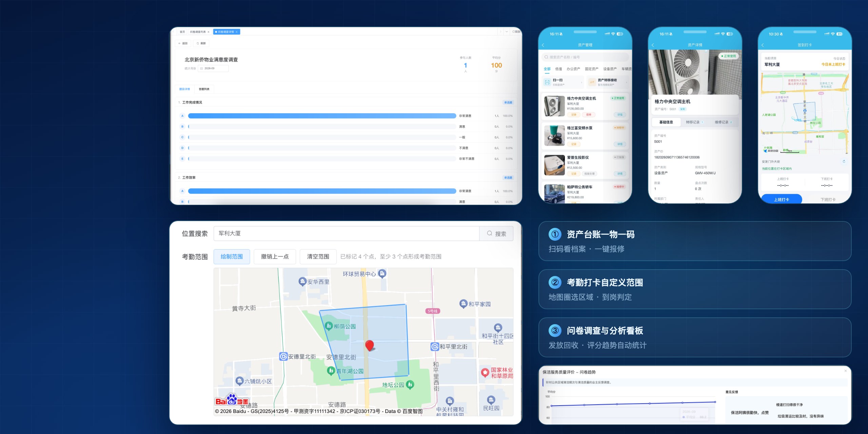Image resolution: width=868 pixels, height=434 pixels.
Task: Close the 问卷调查详情 tab with its X
Action: (x=237, y=32)
